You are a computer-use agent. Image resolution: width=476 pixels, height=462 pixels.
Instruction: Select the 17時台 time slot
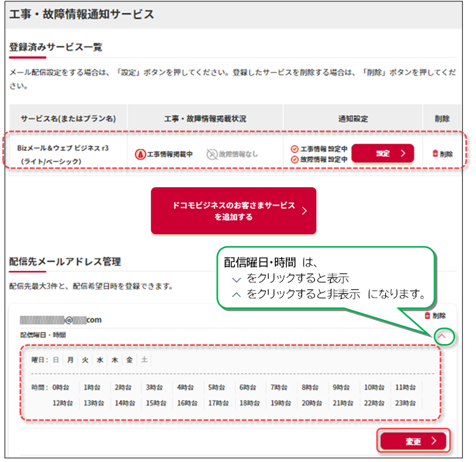tap(218, 403)
